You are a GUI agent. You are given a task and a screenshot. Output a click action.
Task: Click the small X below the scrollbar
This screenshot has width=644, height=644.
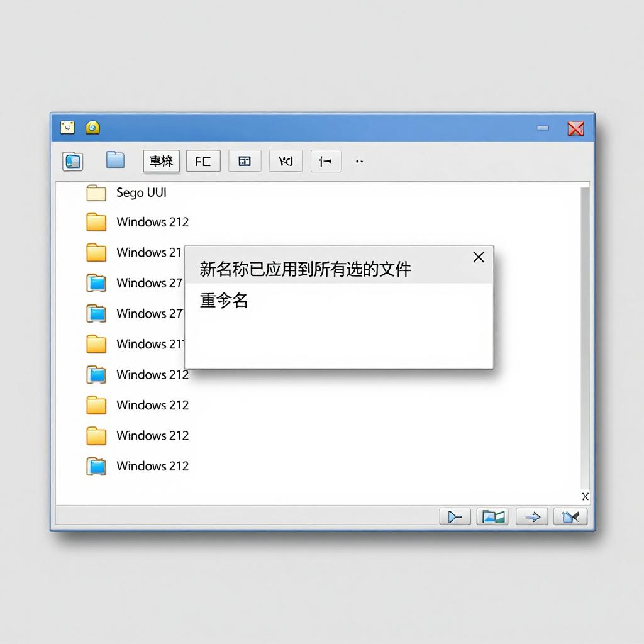[586, 497]
